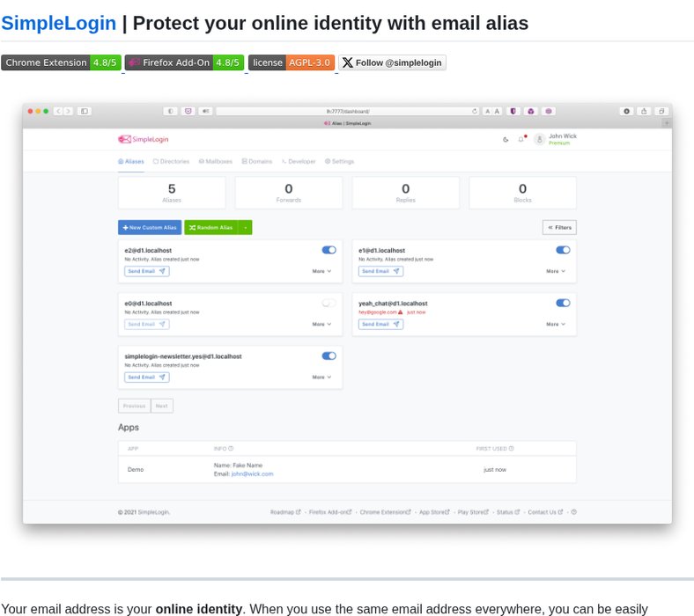Viewport: 694px width, 616px height.
Task: Switch to the Mailboxes tab
Action: click(216, 161)
